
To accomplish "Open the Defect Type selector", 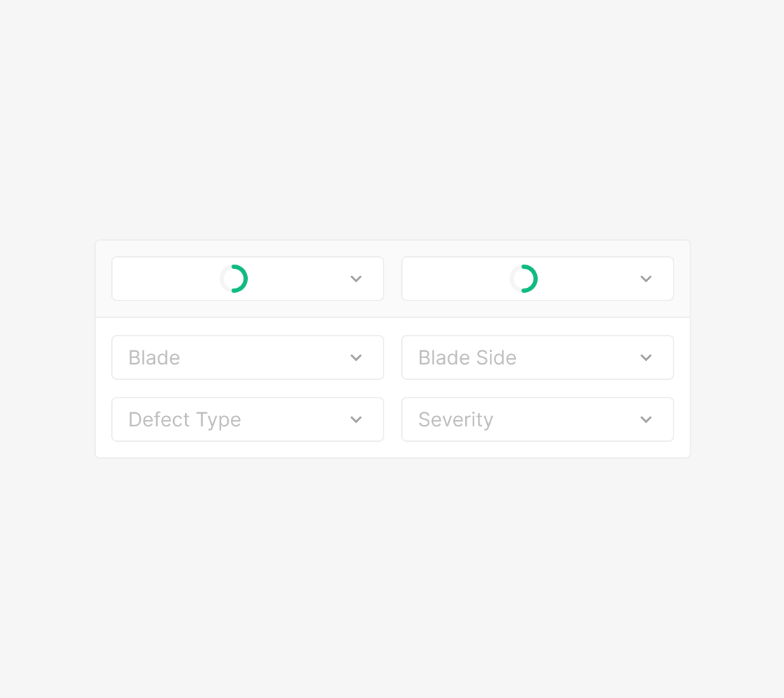I will click(248, 419).
